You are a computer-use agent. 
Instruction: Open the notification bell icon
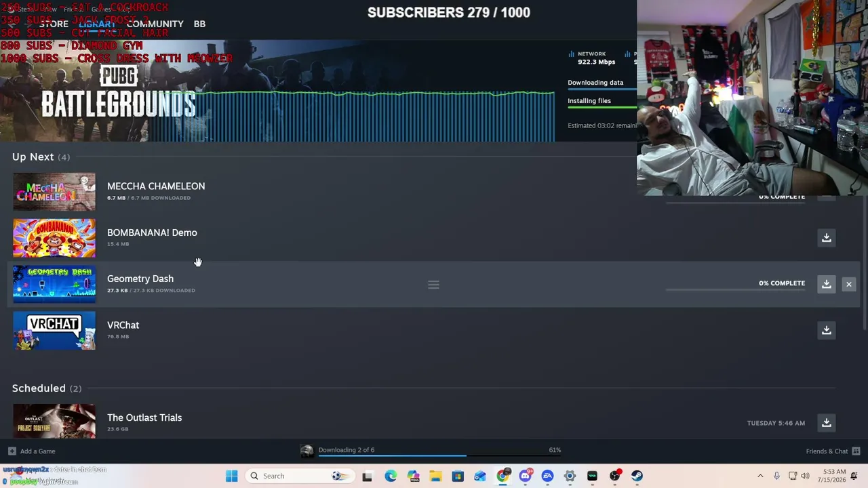[x=854, y=476]
